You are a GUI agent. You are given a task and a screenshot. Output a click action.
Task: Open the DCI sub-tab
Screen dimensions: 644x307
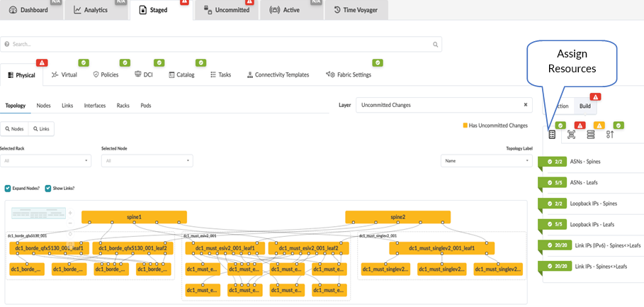coord(144,74)
